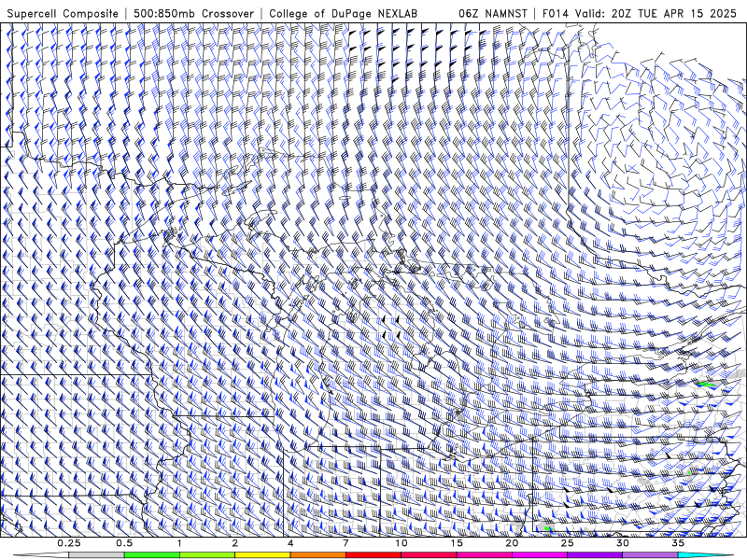This screenshot has height=560, width=747.
Task: Select the hot pink 15–20 legend swatch
Action: tap(484, 555)
